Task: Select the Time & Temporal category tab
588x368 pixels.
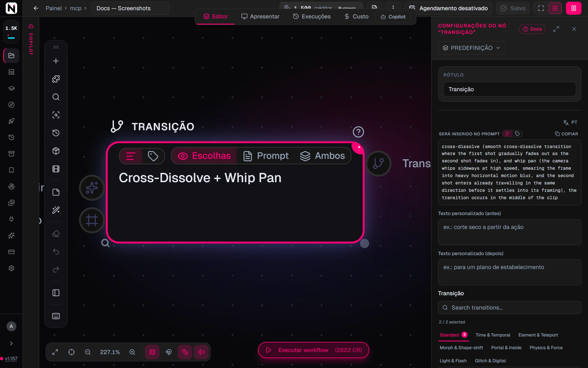Action: pyautogui.click(x=493, y=335)
